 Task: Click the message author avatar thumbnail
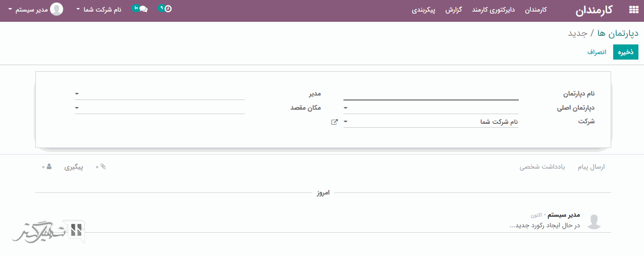595,221
